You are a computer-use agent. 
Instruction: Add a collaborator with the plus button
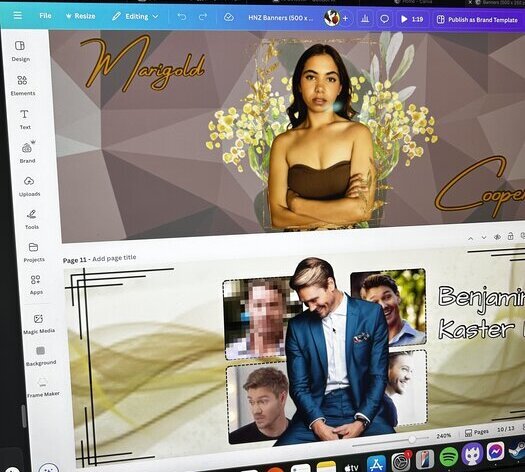point(346,19)
